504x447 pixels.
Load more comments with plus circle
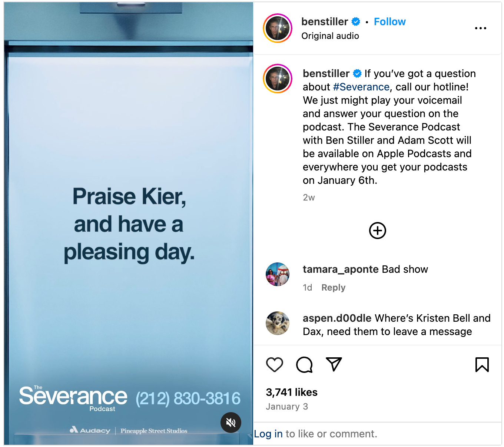(378, 231)
